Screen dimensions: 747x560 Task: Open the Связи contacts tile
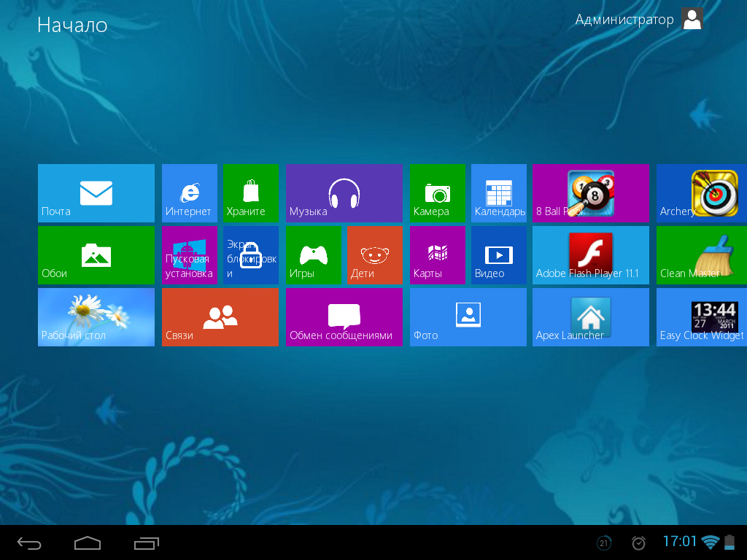[x=220, y=317]
